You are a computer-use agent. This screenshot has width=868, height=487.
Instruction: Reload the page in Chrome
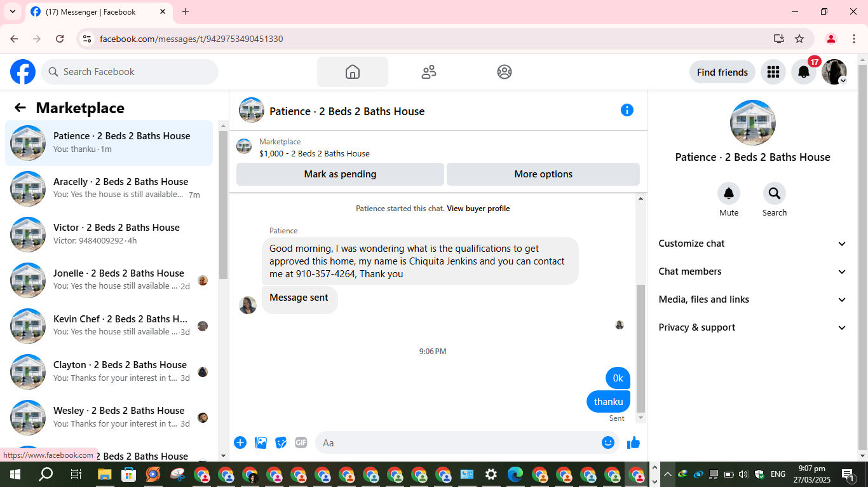coord(60,39)
